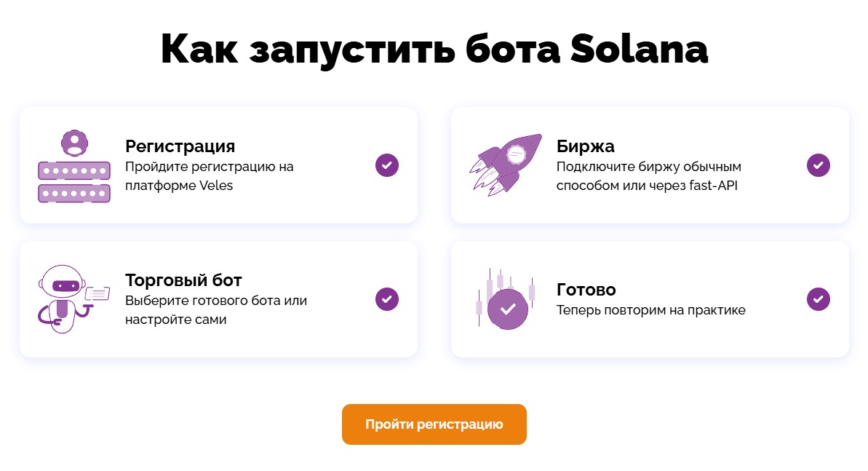Select the Биржа heading

click(x=585, y=146)
